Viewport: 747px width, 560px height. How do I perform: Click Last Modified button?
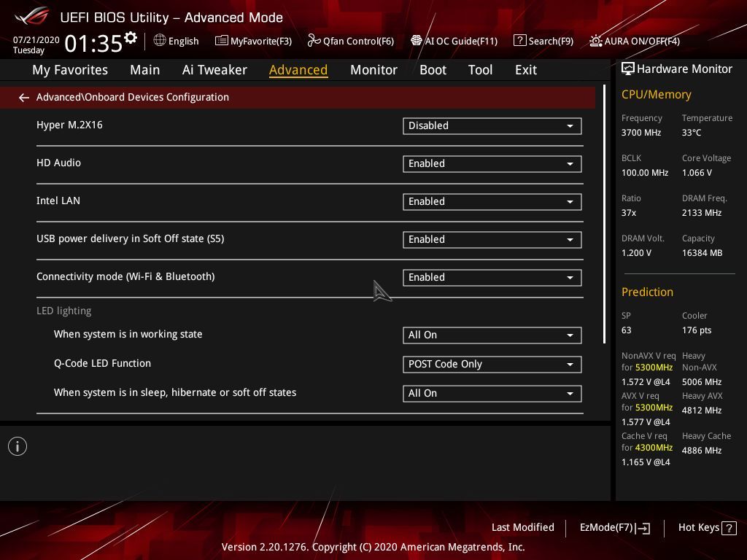coord(522,528)
